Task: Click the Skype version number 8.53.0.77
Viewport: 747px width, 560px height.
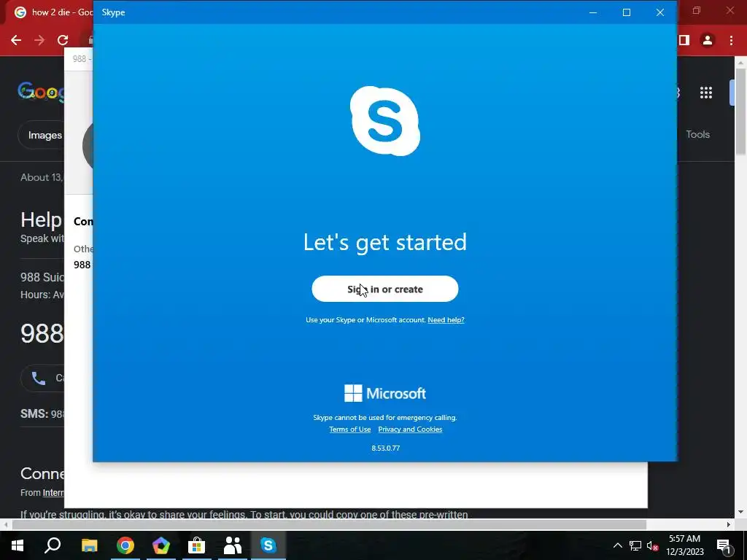Action: point(385,448)
